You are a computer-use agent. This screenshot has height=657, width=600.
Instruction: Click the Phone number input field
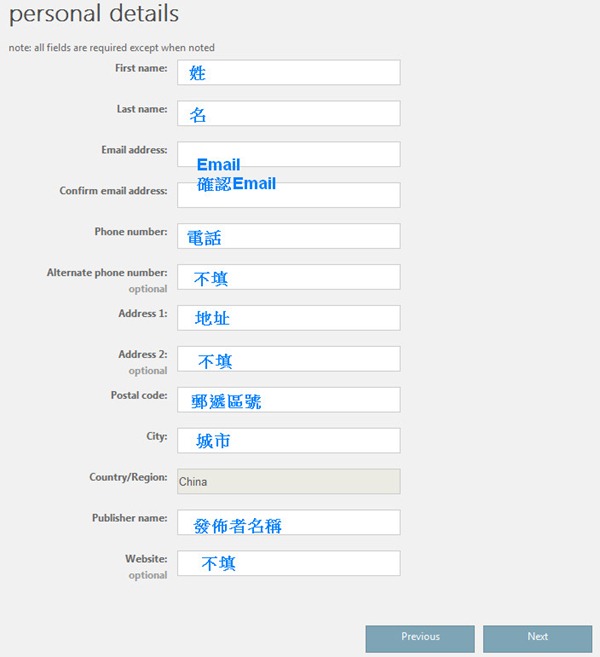pos(288,236)
